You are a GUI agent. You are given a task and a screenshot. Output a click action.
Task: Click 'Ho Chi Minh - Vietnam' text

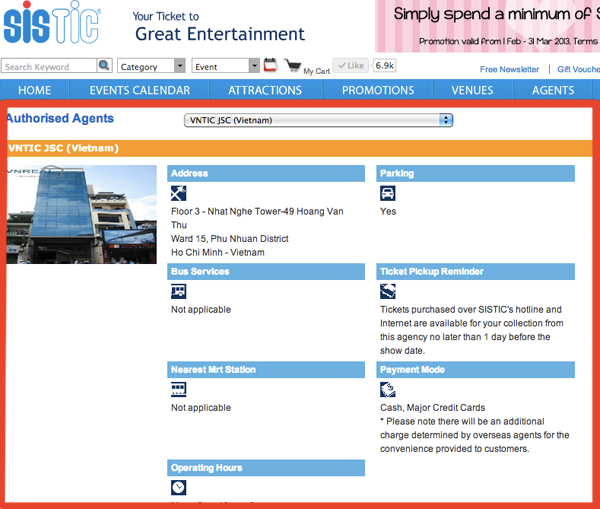(x=218, y=253)
